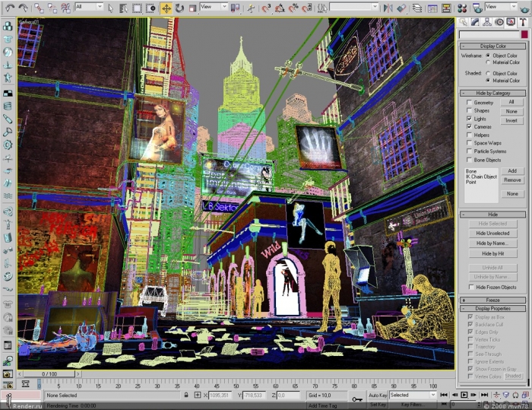Image resolution: width=532 pixels, height=410 pixels.
Task: Open Select by Name tool
Action: (x=123, y=8)
